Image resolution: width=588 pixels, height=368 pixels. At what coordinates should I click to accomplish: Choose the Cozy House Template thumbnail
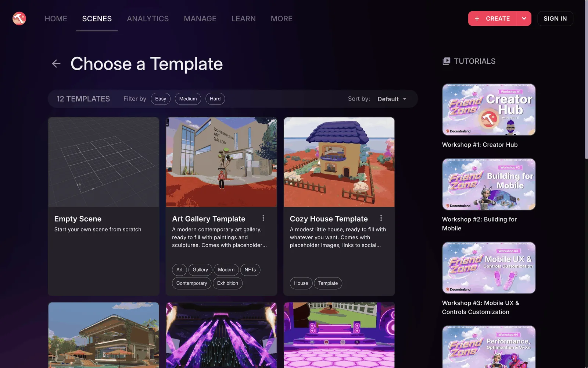339,162
